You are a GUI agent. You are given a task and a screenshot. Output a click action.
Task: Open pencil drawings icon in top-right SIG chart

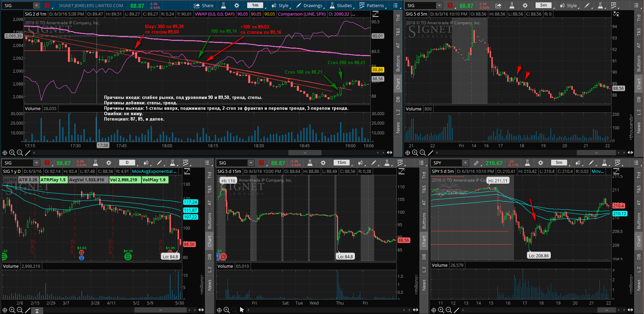pos(587,5)
